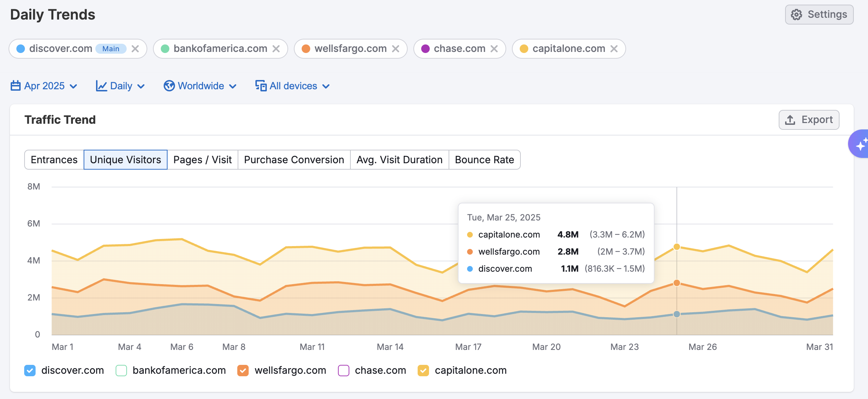Remove capitalone.com using its X icon
Screen dimensions: 868x399
614,49
